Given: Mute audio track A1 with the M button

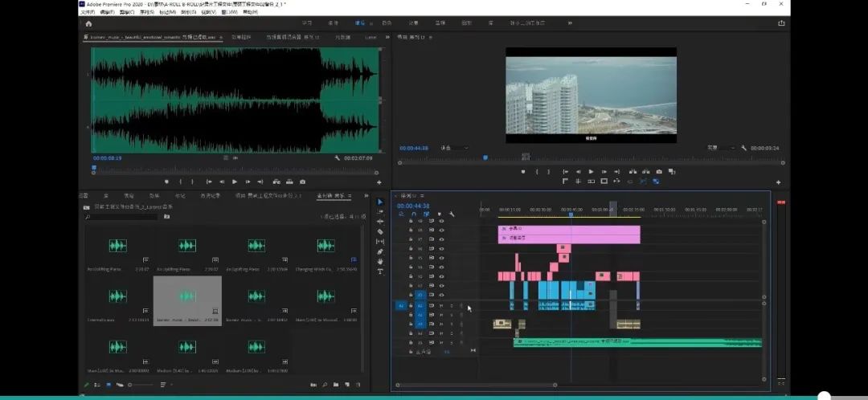Looking at the screenshot, I should tap(441, 306).
